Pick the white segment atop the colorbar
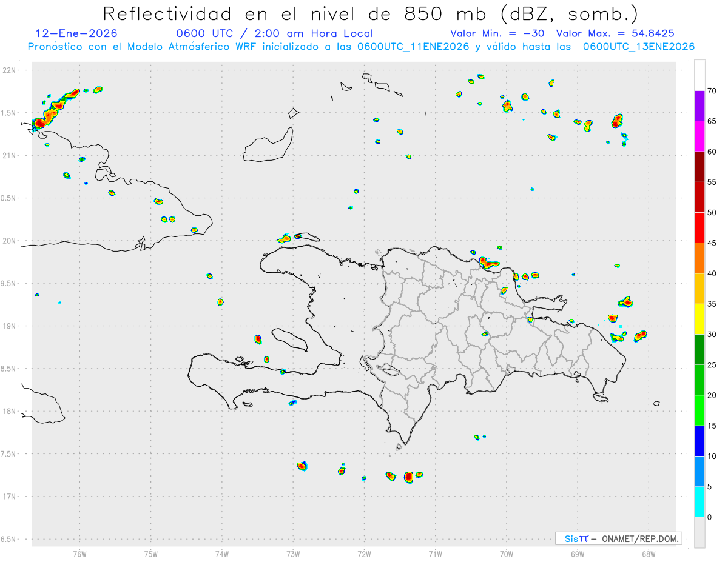728x562 pixels. coord(699,75)
